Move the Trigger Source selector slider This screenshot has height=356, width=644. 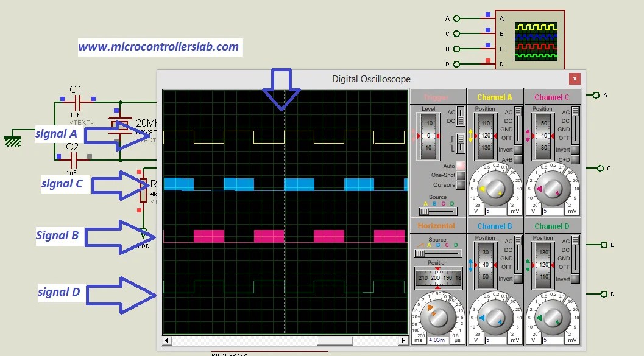(x=438, y=211)
